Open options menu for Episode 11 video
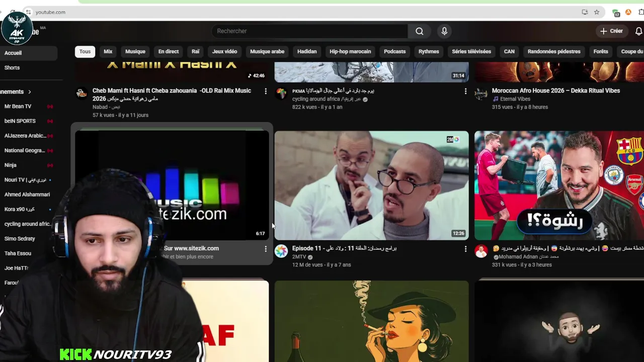 pos(465,248)
